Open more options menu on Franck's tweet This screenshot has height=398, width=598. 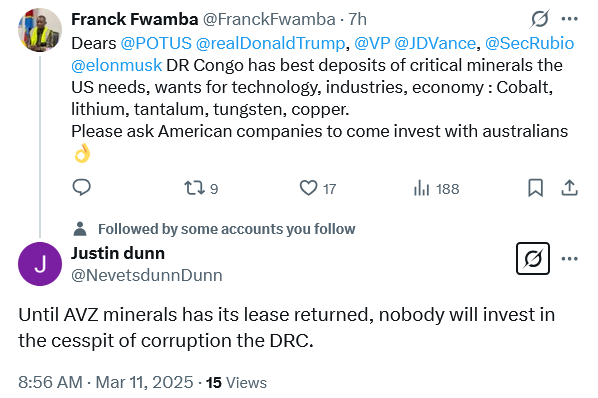pos(570,19)
